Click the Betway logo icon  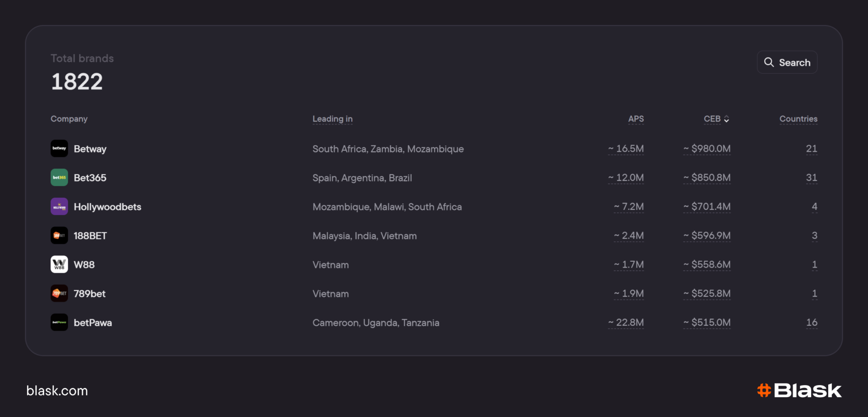pos(59,148)
